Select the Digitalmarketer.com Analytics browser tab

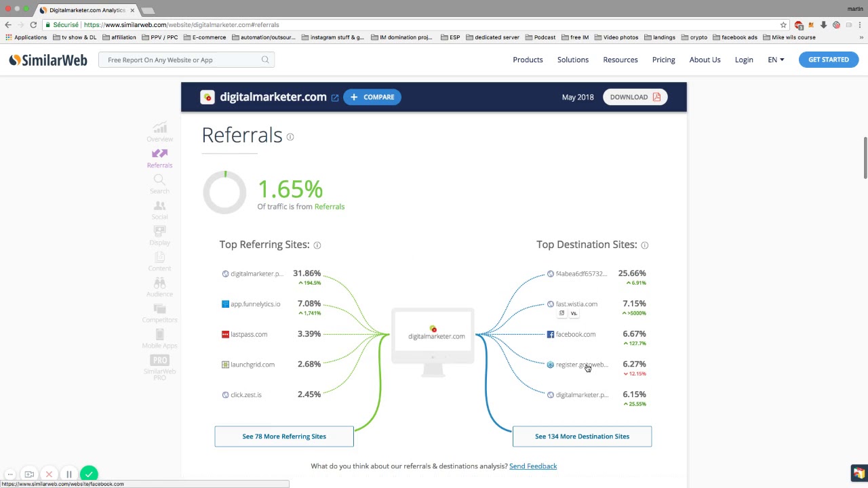85,10
